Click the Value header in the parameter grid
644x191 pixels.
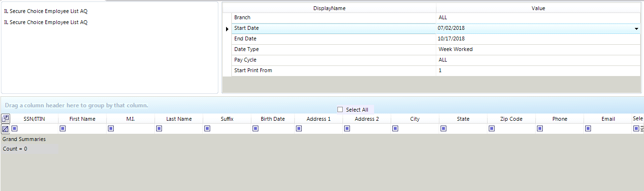538,8
